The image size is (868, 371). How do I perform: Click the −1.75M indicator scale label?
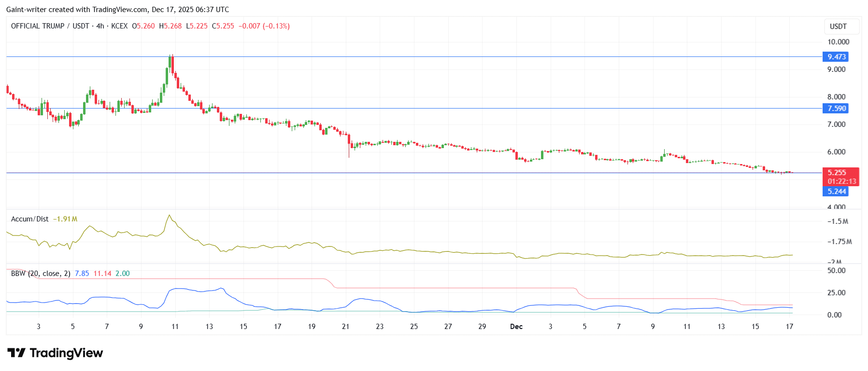pos(840,242)
